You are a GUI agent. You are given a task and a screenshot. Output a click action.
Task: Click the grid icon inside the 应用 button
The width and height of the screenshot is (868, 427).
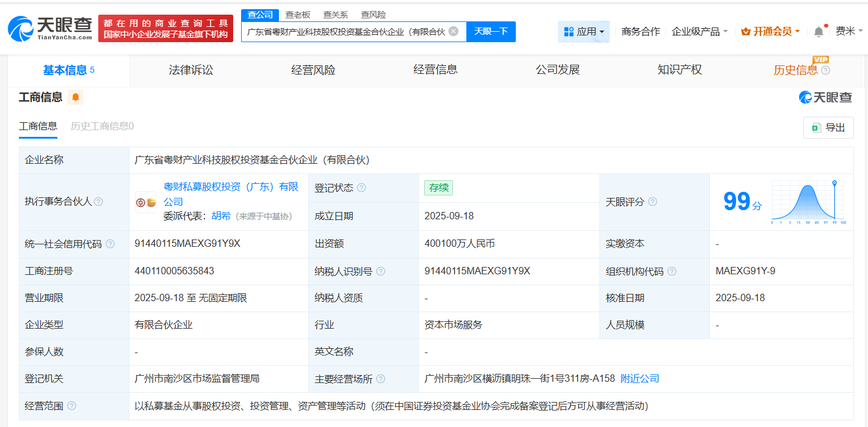[x=570, y=31]
